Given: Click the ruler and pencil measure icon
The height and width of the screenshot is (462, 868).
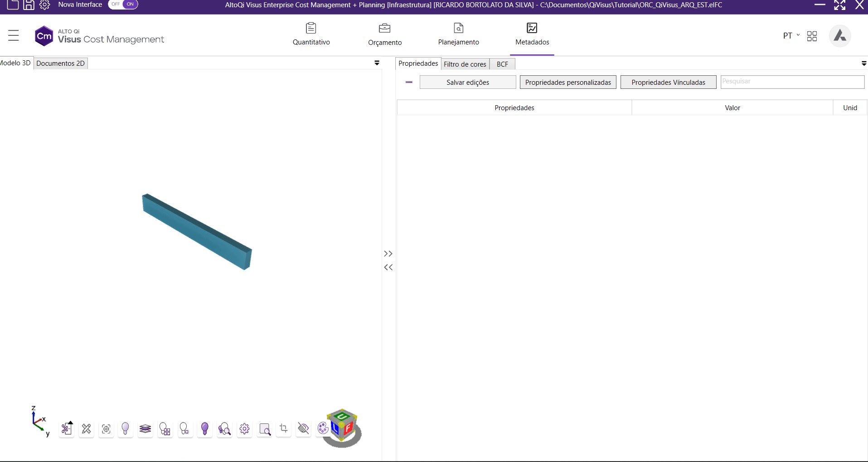Looking at the screenshot, I should coord(86,428).
